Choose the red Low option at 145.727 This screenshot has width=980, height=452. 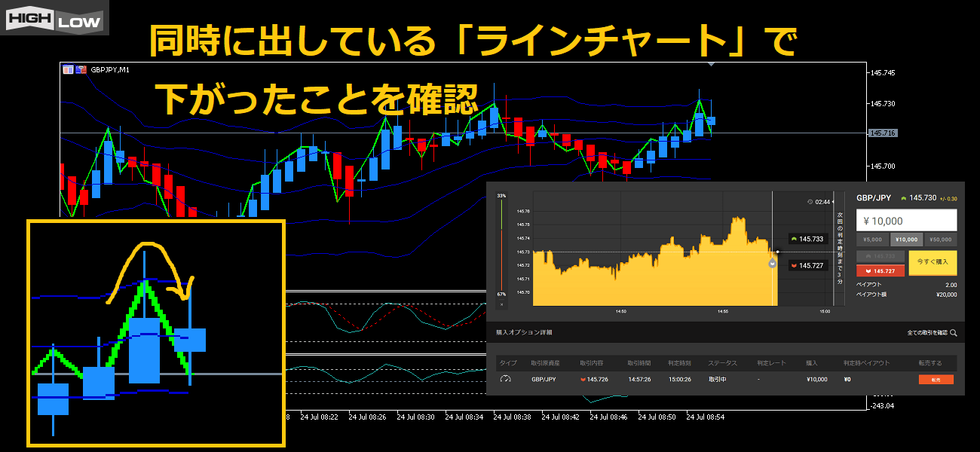pos(880,270)
